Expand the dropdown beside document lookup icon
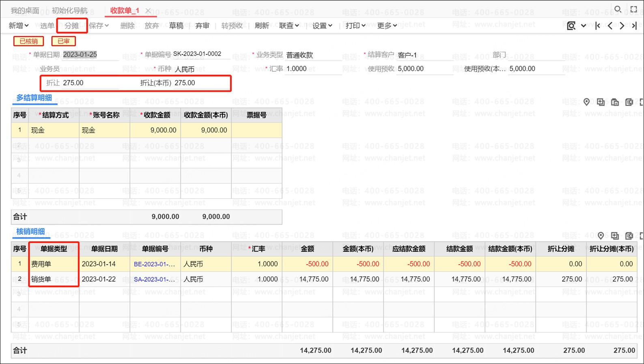Image resolution: width=644 pixels, height=364 pixels. point(584,26)
